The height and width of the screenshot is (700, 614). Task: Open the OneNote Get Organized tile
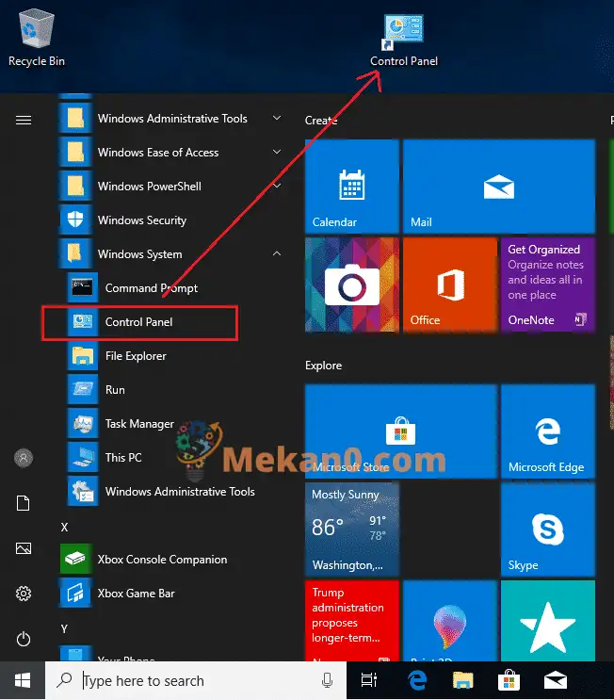tap(548, 285)
